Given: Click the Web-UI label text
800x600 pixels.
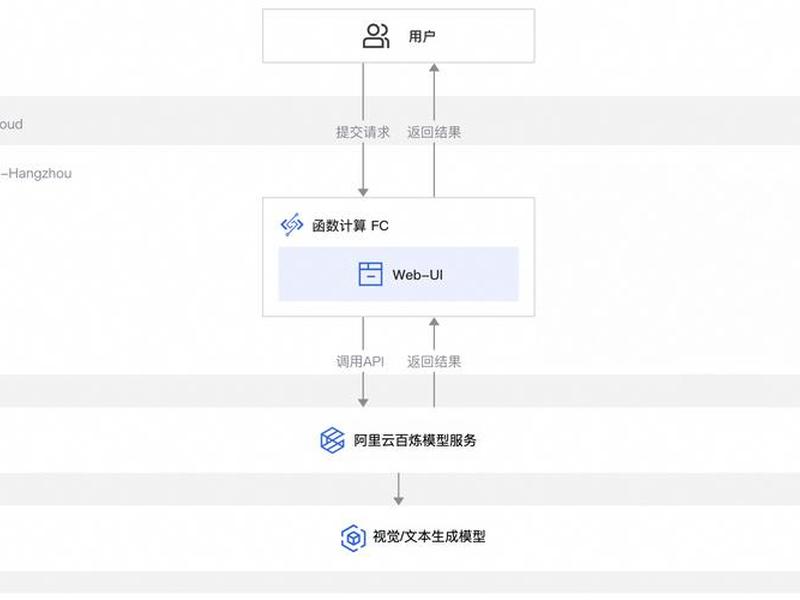Looking at the screenshot, I should pyautogui.click(x=417, y=275).
